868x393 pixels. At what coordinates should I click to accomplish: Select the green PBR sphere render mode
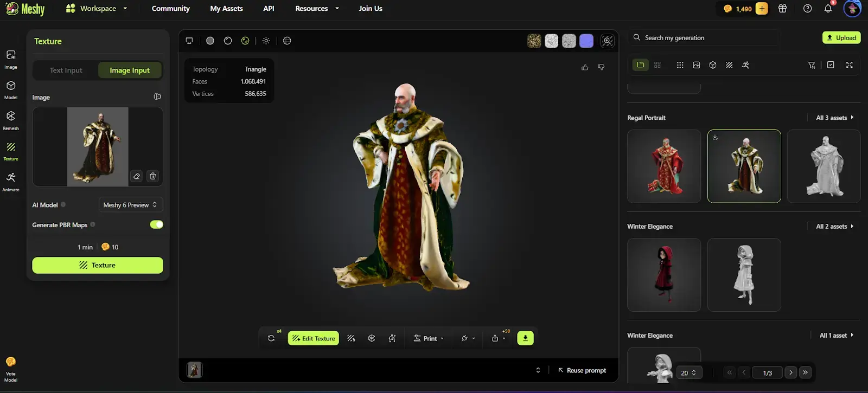click(x=245, y=41)
